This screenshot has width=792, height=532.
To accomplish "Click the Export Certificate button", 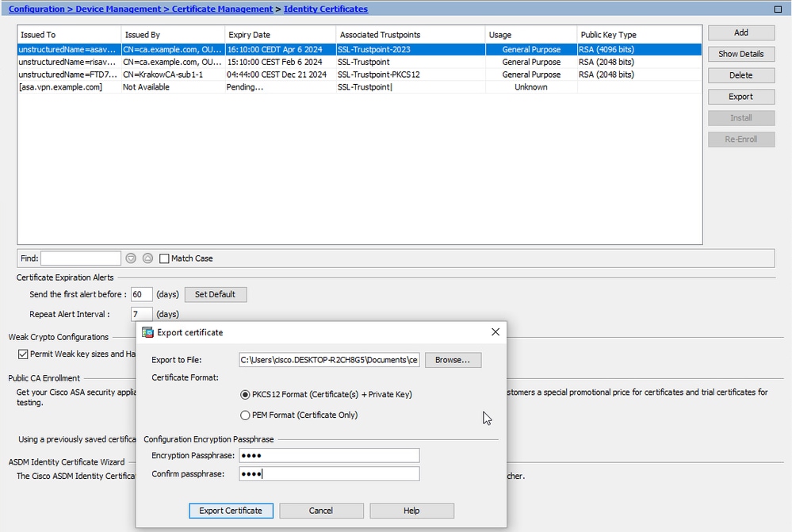I will 231,511.
